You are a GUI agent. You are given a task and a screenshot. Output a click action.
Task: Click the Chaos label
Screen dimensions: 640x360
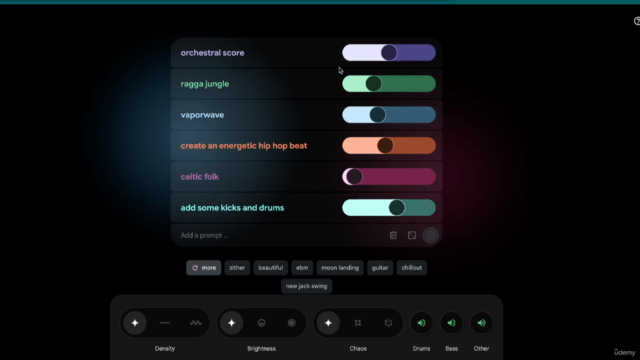pos(358,349)
